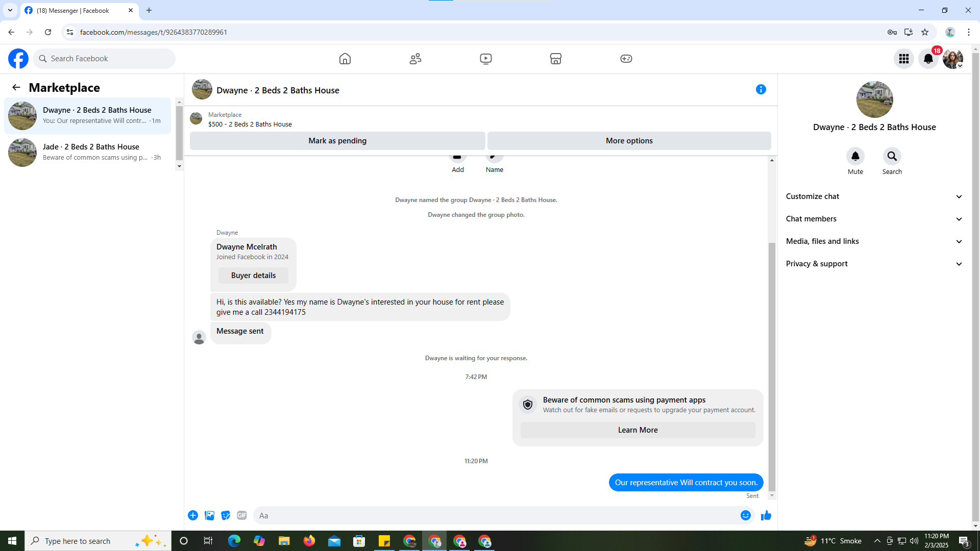Expand Media, files and links section
980x551 pixels.
(x=874, y=241)
